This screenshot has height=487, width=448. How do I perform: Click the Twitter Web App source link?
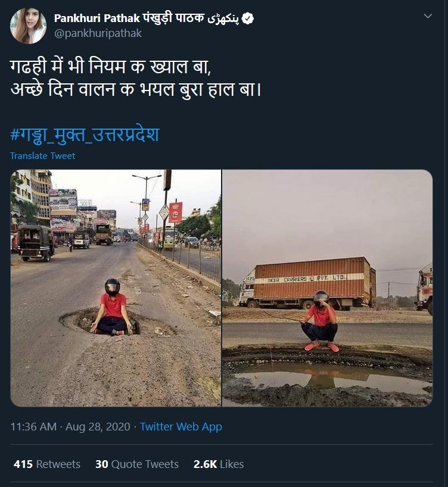(x=181, y=427)
